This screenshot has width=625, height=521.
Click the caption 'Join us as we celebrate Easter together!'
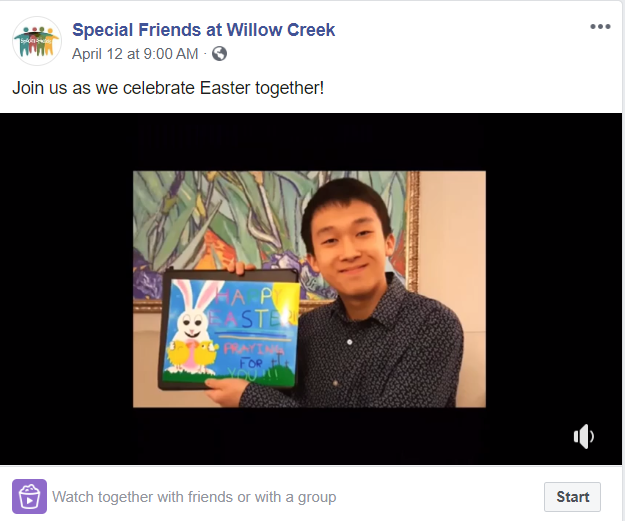pyautogui.click(x=168, y=88)
